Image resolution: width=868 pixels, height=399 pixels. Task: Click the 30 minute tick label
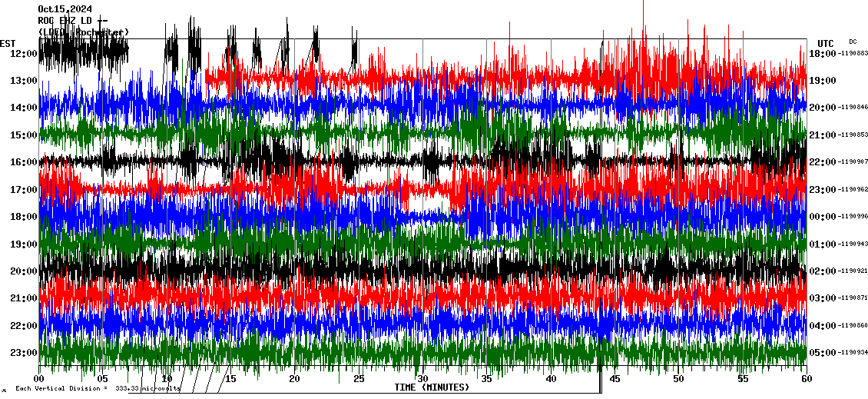422,379
